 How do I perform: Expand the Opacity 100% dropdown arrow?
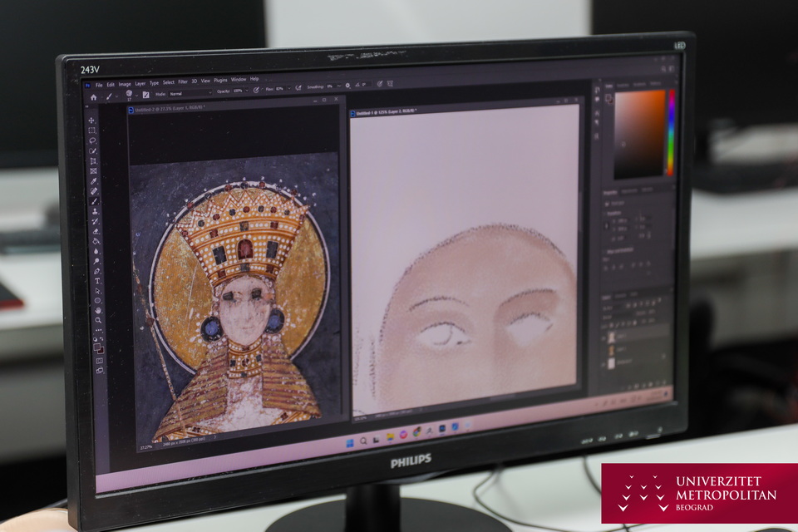[x=246, y=90]
